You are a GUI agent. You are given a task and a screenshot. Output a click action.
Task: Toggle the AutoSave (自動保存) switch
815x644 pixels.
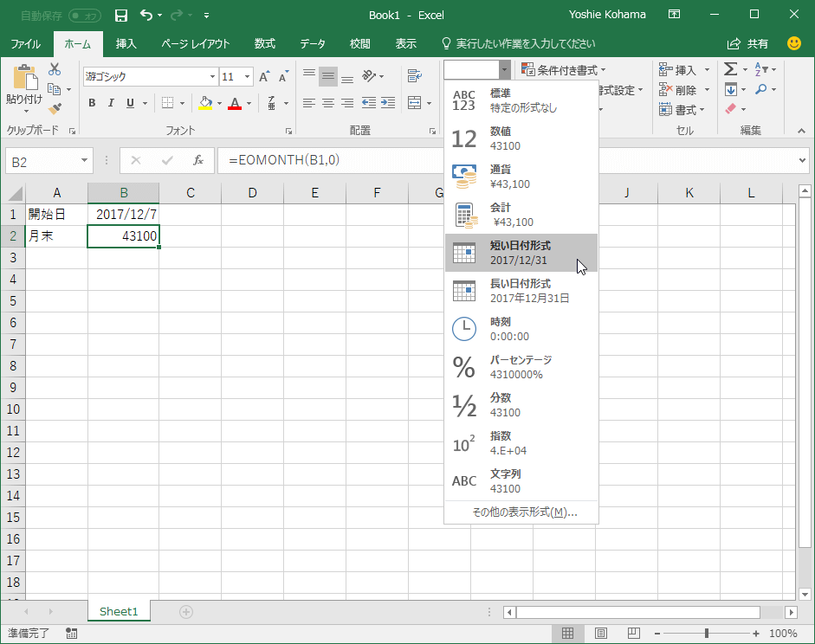pyautogui.click(x=85, y=16)
